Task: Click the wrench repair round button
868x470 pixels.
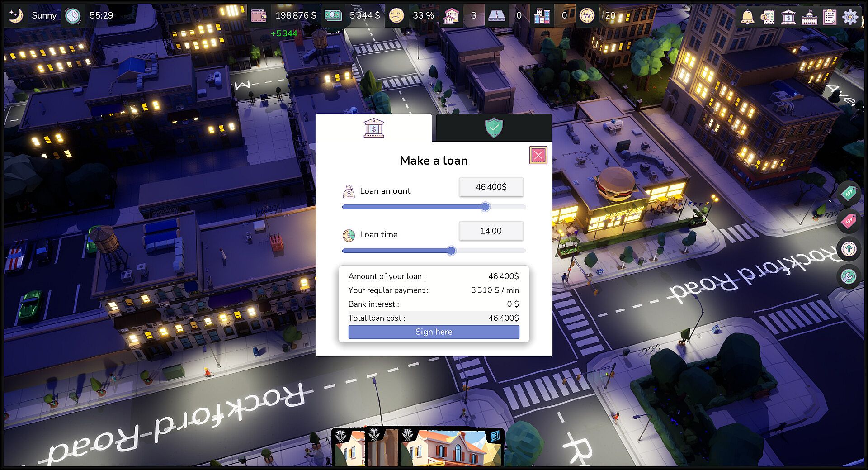Action: 849,276
